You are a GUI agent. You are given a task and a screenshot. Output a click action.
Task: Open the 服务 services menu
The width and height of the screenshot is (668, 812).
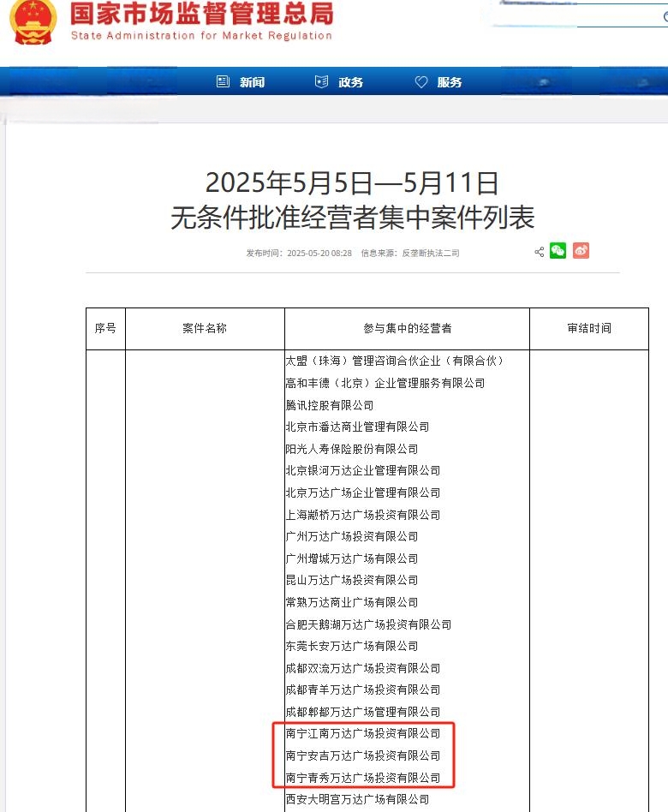450,82
